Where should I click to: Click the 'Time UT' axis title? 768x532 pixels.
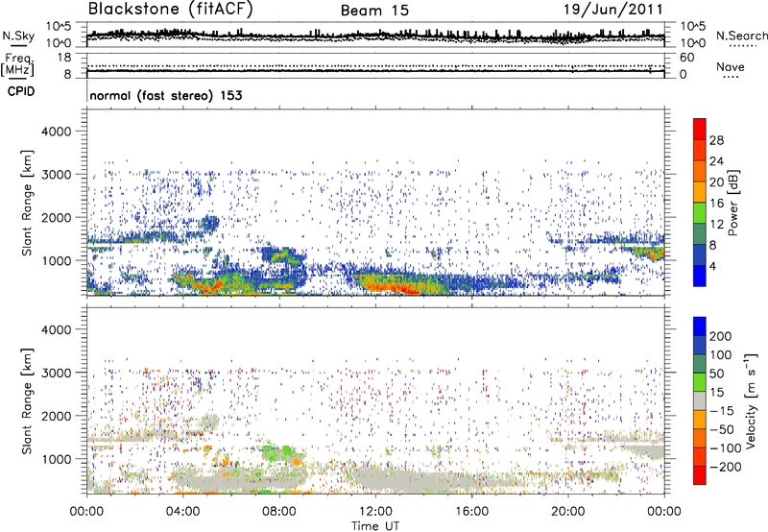coord(375,526)
